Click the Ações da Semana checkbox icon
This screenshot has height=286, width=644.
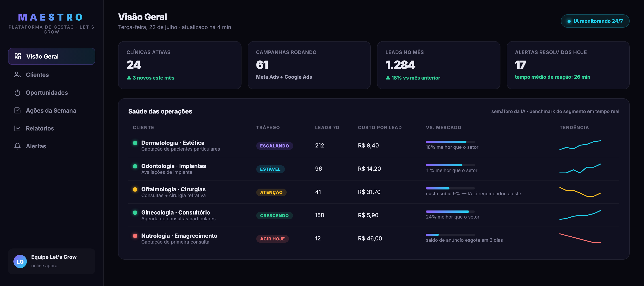17,110
